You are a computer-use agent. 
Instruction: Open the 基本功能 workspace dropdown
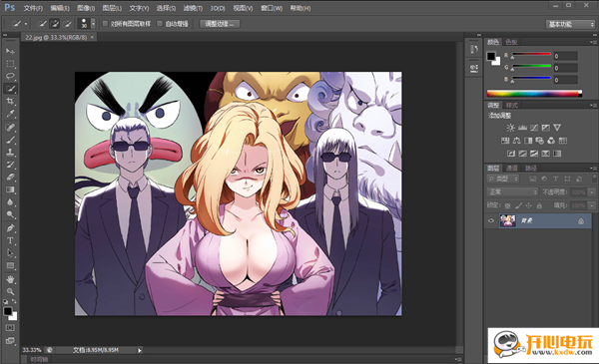(570, 24)
